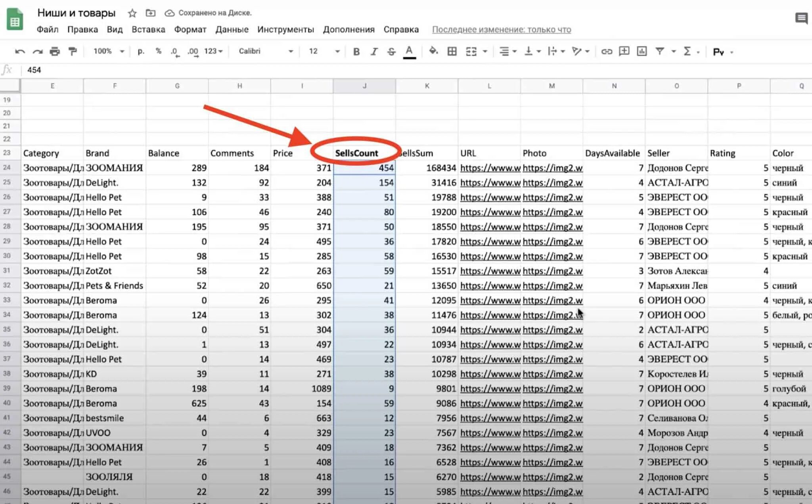Star the document Ниши и товары
The height and width of the screenshot is (504, 812).
coord(132,13)
